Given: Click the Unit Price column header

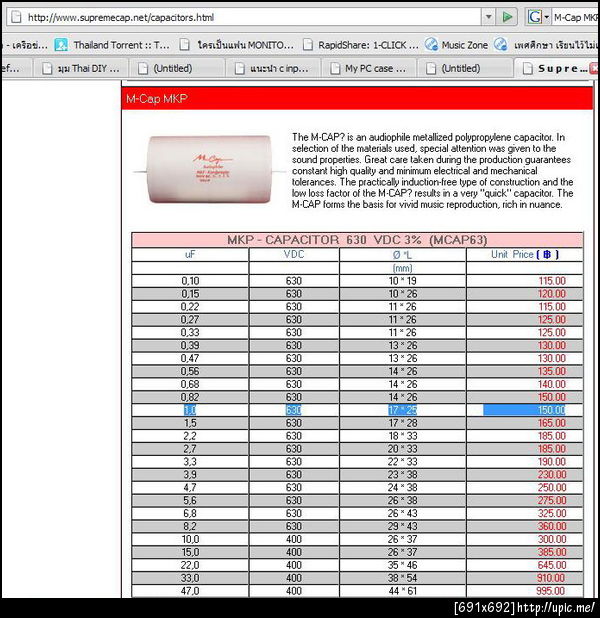Looking at the screenshot, I should click(525, 255).
